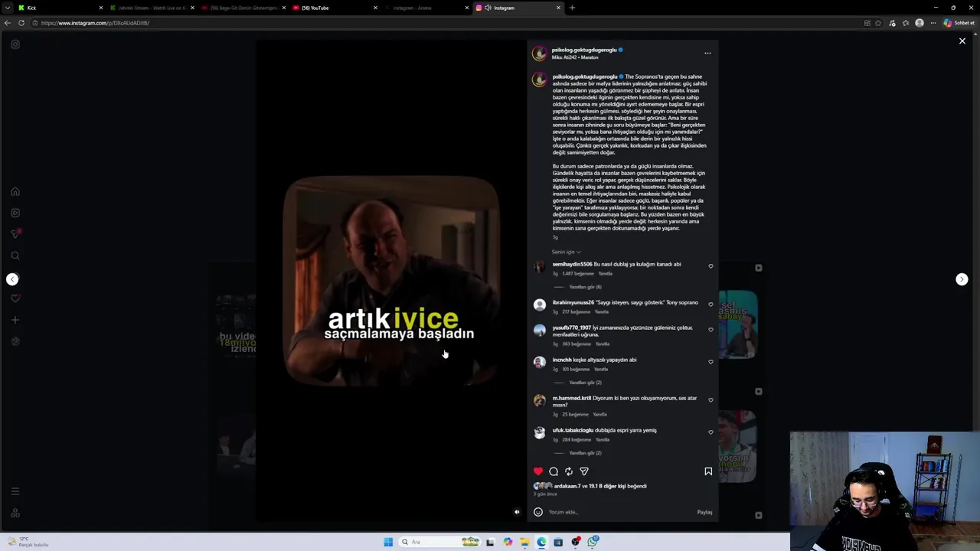Open Instagram Home icon in sidebar

click(x=15, y=192)
